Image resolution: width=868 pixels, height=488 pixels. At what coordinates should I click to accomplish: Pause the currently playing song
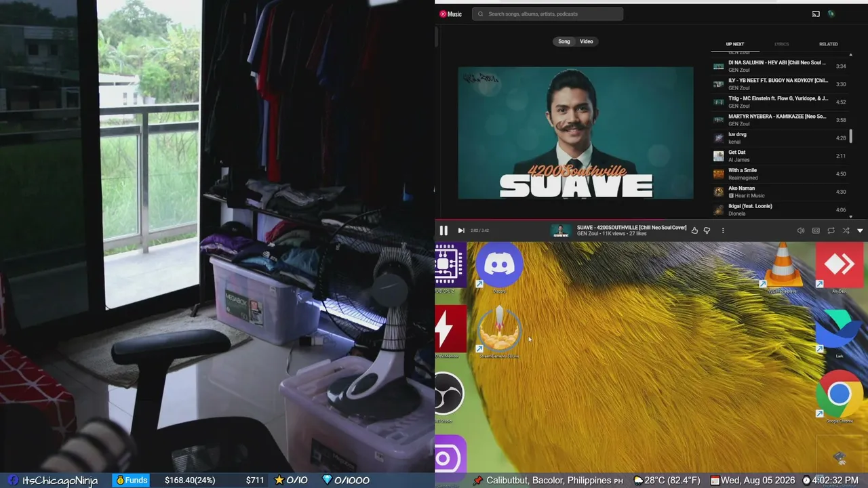[x=443, y=230]
